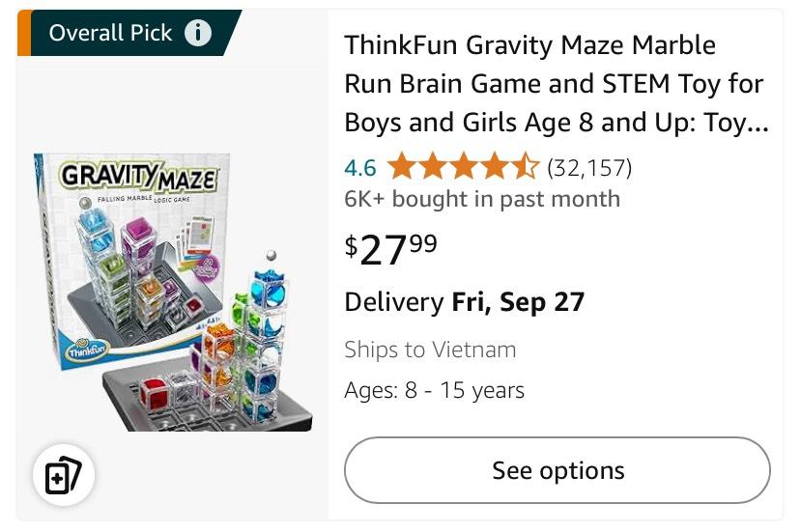Click "6K+ bought in past month" text
Screen dimensions: 800x532
[482, 199]
